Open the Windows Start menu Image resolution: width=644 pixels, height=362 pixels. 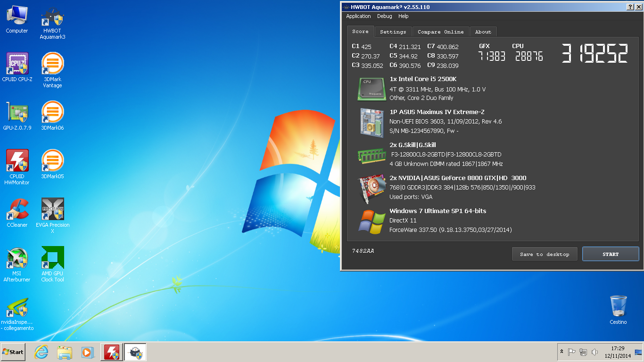pos(13,352)
